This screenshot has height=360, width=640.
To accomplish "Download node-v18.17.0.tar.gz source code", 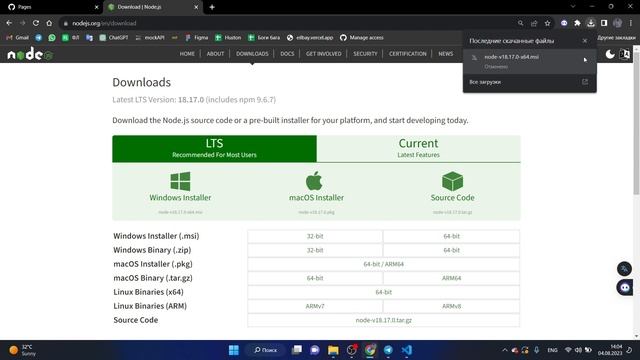I will [x=383, y=320].
